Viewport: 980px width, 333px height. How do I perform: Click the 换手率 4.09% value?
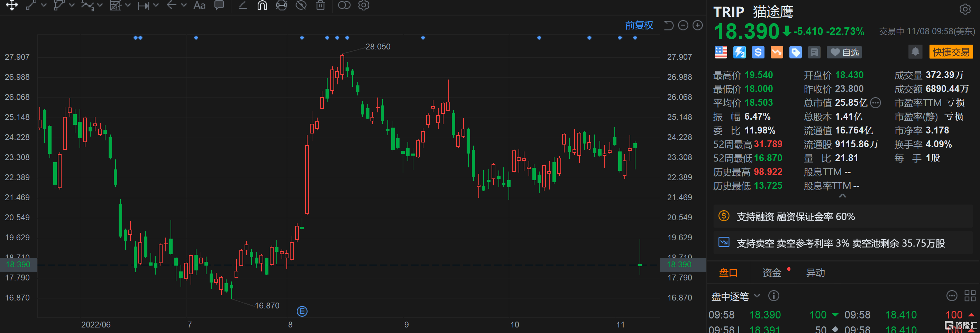tap(939, 144)
